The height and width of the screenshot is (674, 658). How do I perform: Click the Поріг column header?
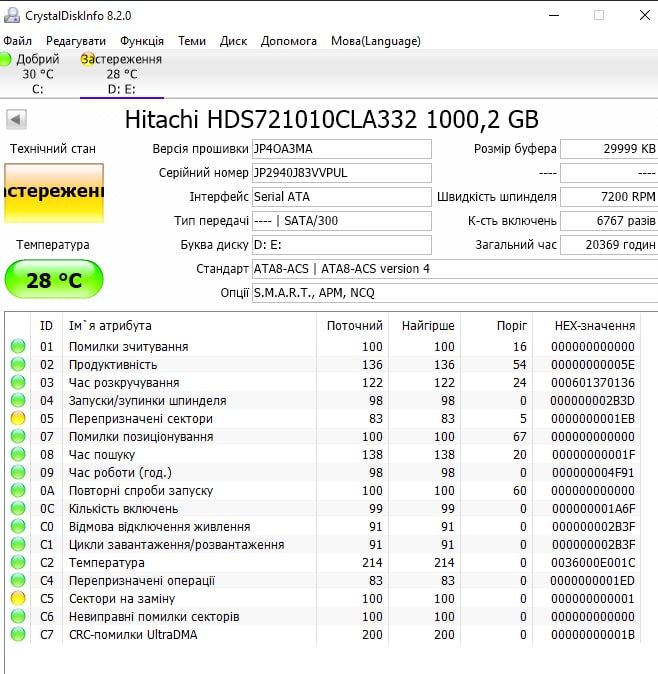(497, 326)
